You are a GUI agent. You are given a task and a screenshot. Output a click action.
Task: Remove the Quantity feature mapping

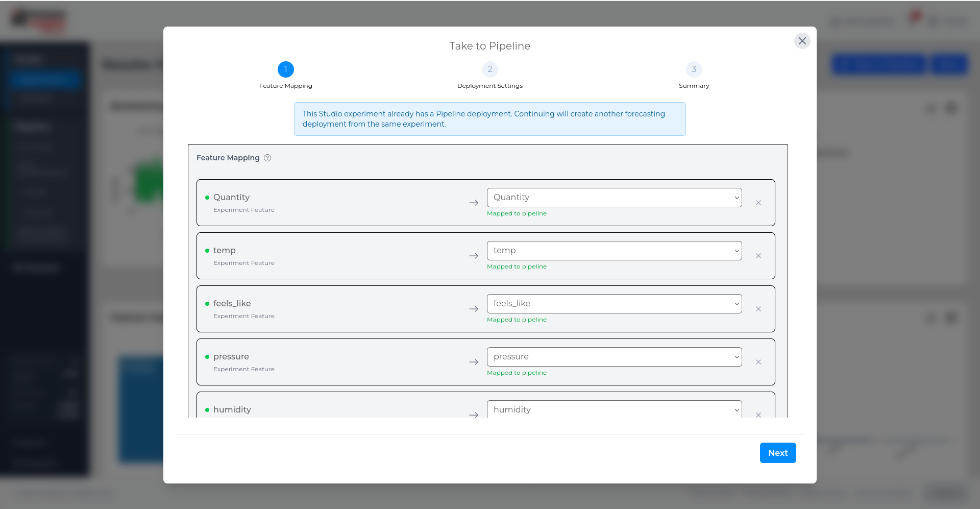click(758, 203)
